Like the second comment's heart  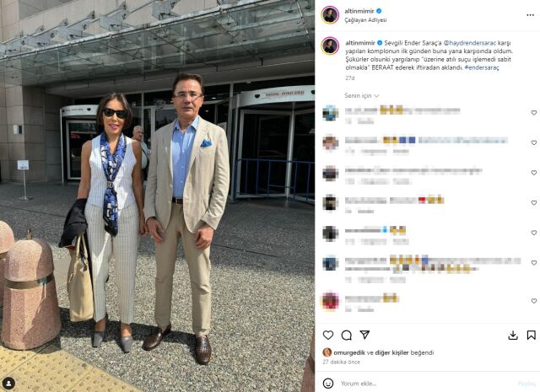(x=534, y=142)
